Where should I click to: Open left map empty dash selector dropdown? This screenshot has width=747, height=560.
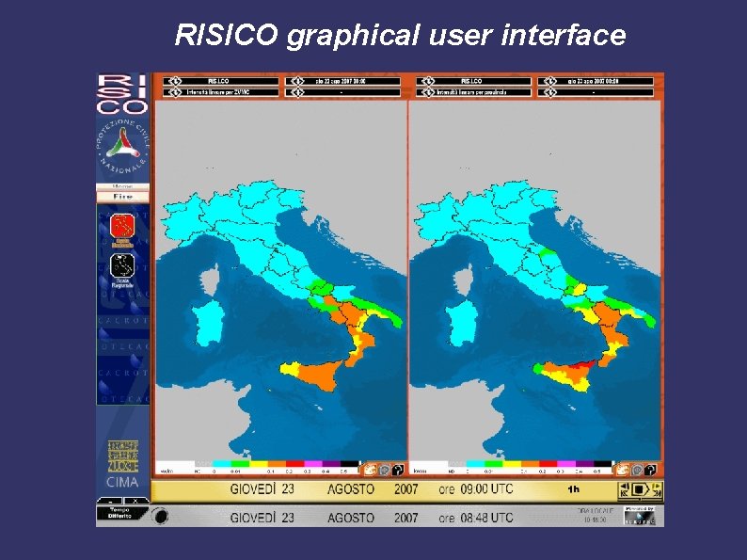(342, 92)
